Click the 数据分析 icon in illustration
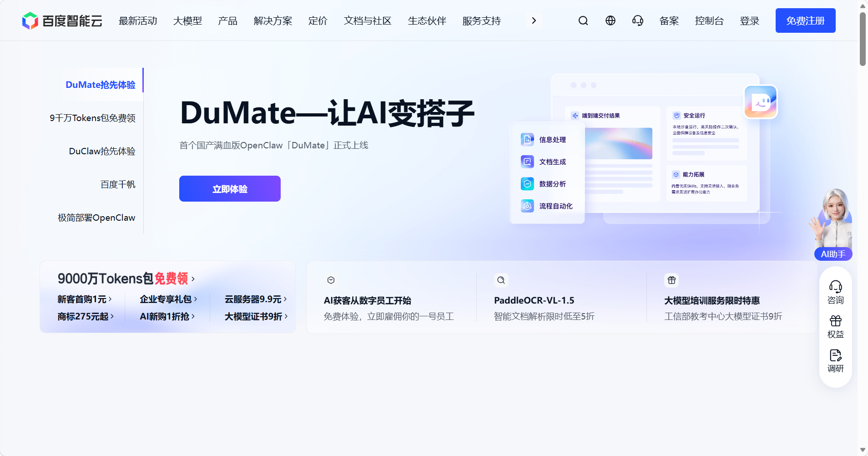Screen dimensions: 868x456 tap(527, 184)
